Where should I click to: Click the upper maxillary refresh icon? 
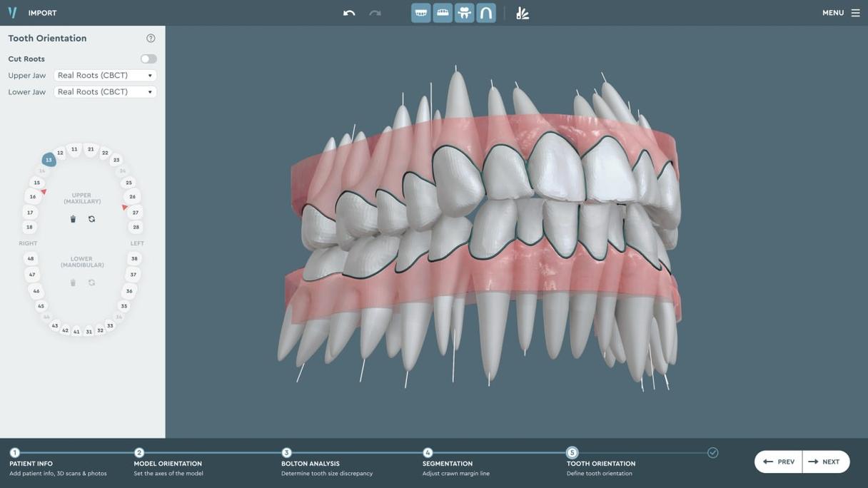click(x=91, y=219)
